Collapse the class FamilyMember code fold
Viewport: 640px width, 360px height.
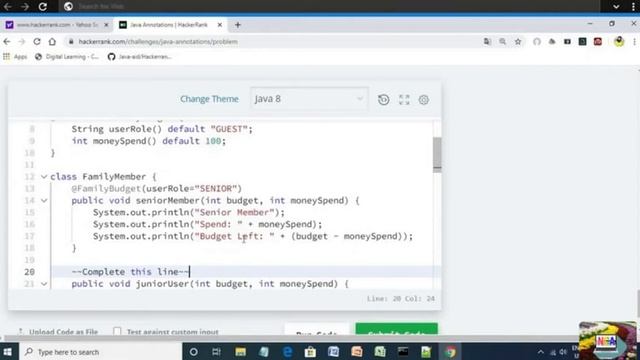click(x=44, y=177)
